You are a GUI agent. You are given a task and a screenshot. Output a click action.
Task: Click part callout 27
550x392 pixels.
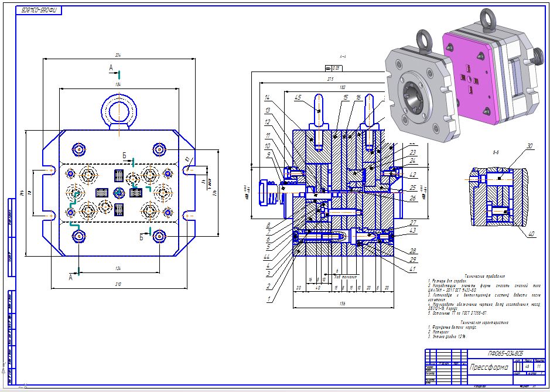413,223
